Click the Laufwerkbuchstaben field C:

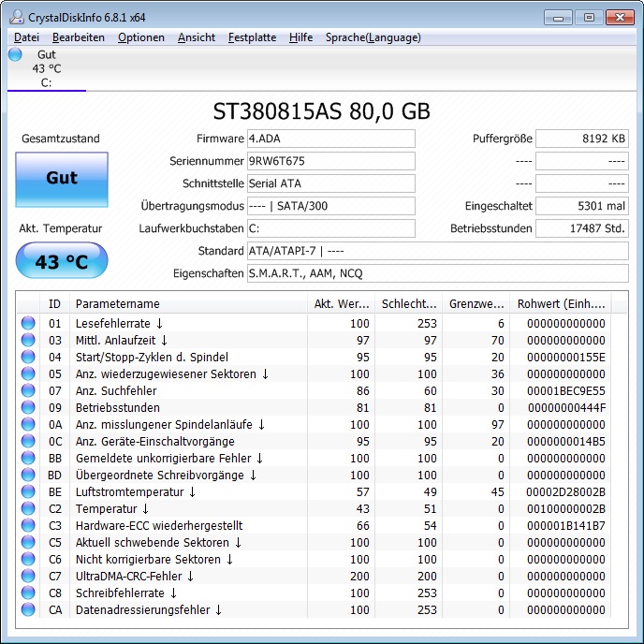[331, 228]
